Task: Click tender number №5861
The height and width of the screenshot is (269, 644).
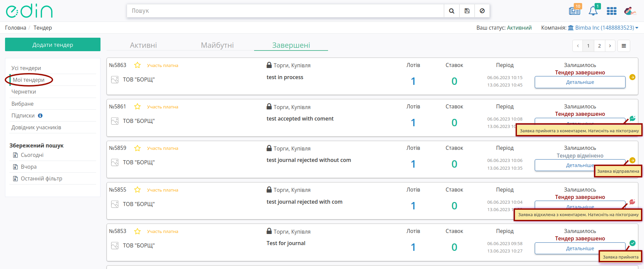Action: point(118,106)
